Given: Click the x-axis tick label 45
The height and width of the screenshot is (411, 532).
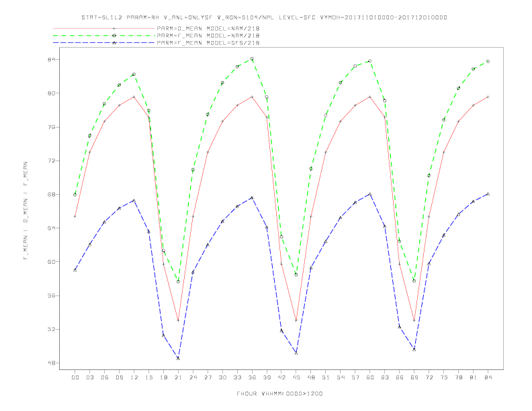Looking at the screenshot, I should pos(296,377).
